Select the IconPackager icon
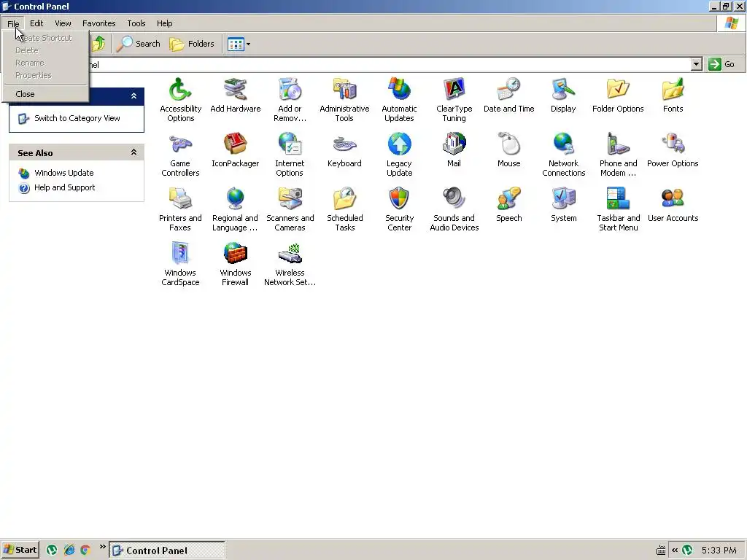 [236, 144]
